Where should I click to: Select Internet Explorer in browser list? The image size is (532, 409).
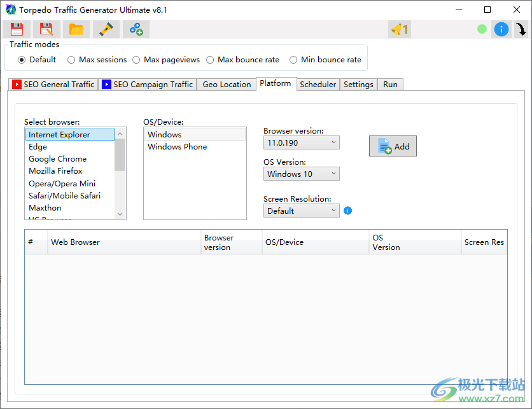pyautogui.click(x=70, y=134)
